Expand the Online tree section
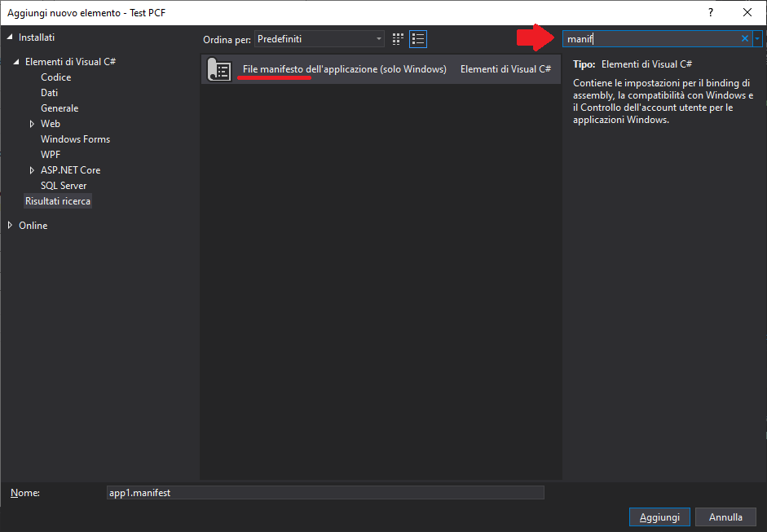This screenshot has width=767, height=532. 11,226
